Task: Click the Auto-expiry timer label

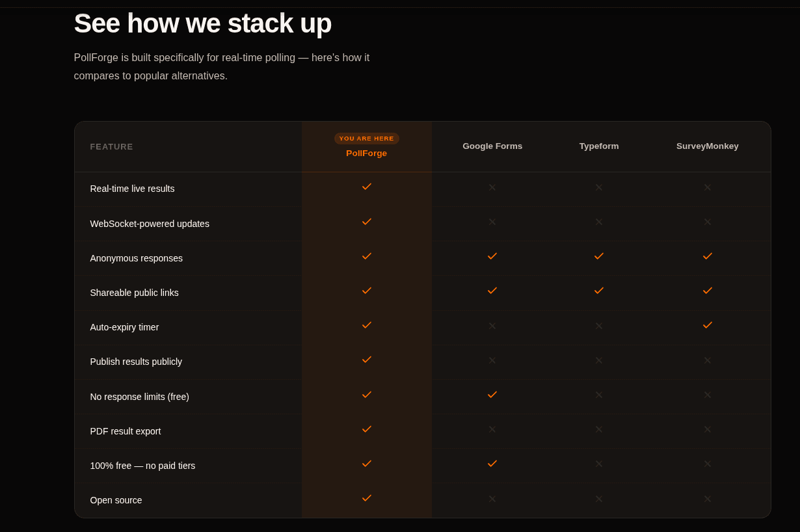Action: (124, 327)
